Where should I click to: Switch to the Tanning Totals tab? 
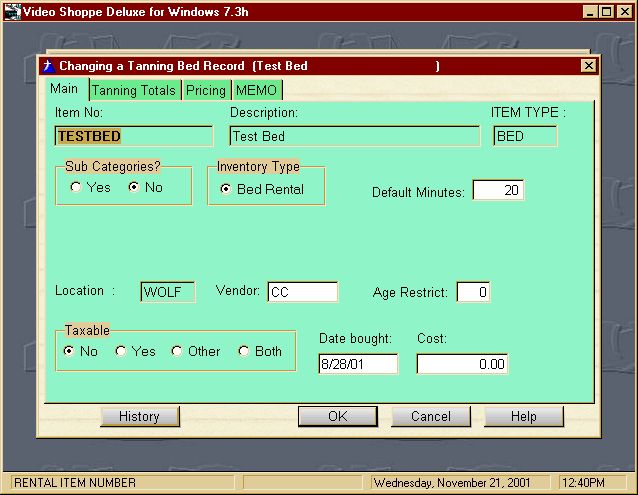134,91
